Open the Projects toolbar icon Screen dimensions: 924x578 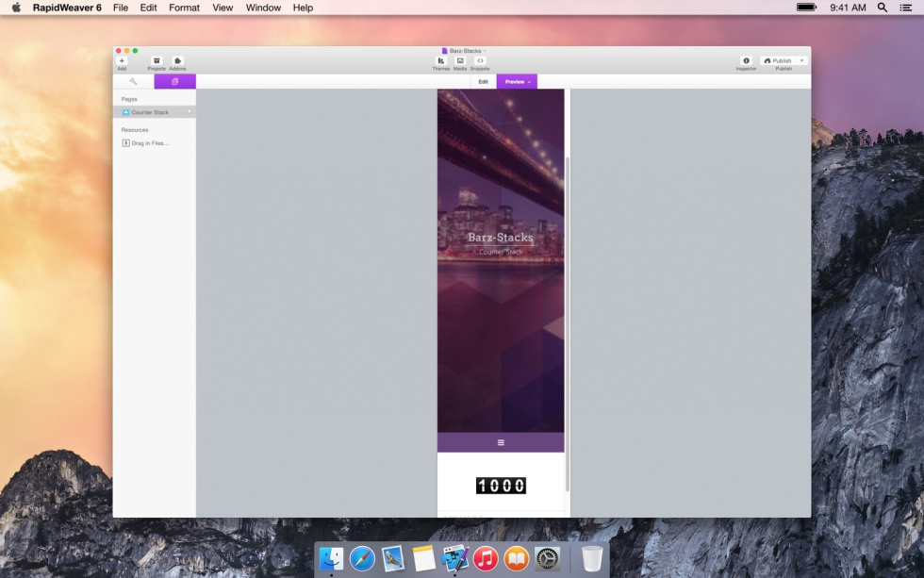coord(157,60)
